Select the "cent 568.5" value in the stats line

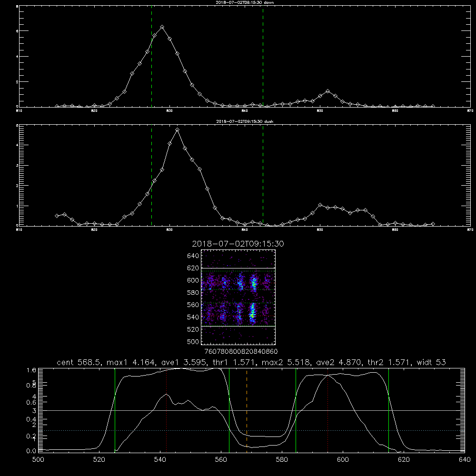click(x=78, y=362)
